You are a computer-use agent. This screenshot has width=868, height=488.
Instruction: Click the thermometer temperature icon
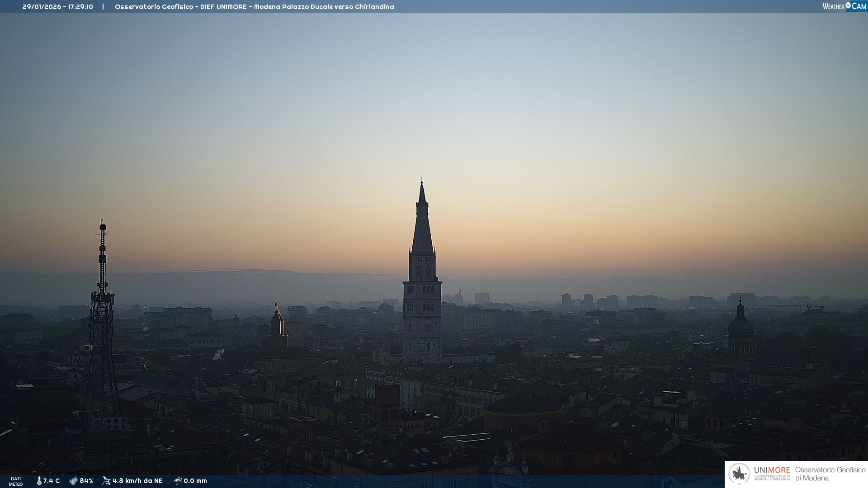39,481
